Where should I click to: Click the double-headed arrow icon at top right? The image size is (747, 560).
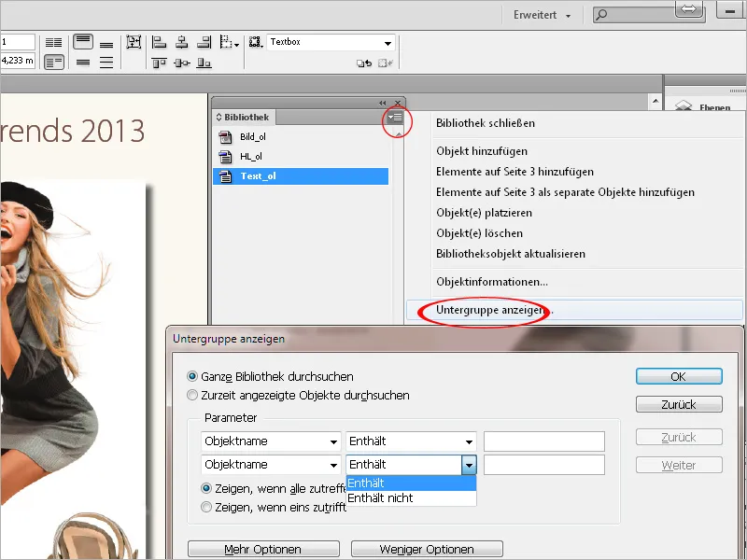689,8
